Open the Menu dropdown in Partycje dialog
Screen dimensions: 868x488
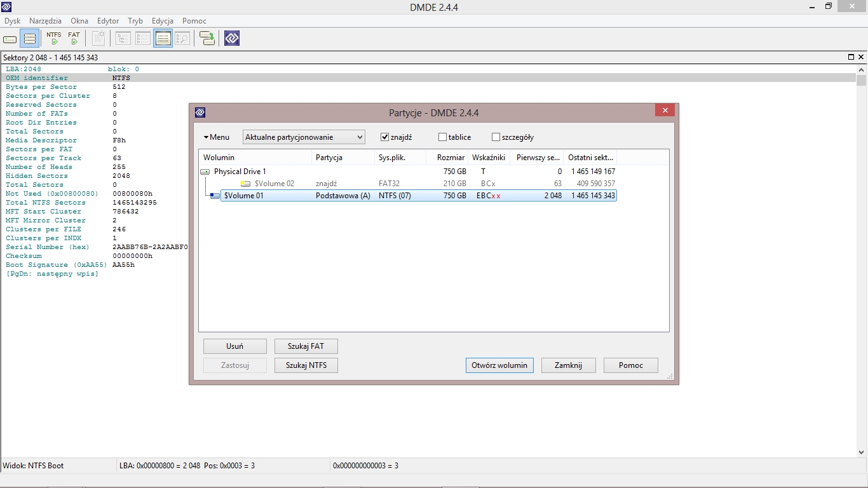click(x=217, y=137)
